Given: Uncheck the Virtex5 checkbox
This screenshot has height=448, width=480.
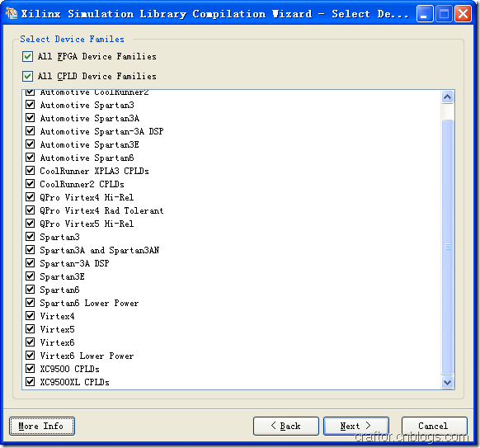Looking at the screenshot, I should tap(30, 329).
